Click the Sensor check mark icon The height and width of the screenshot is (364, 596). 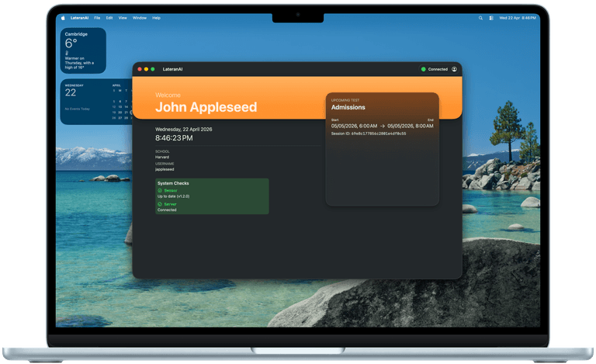[x=160, y=190]
